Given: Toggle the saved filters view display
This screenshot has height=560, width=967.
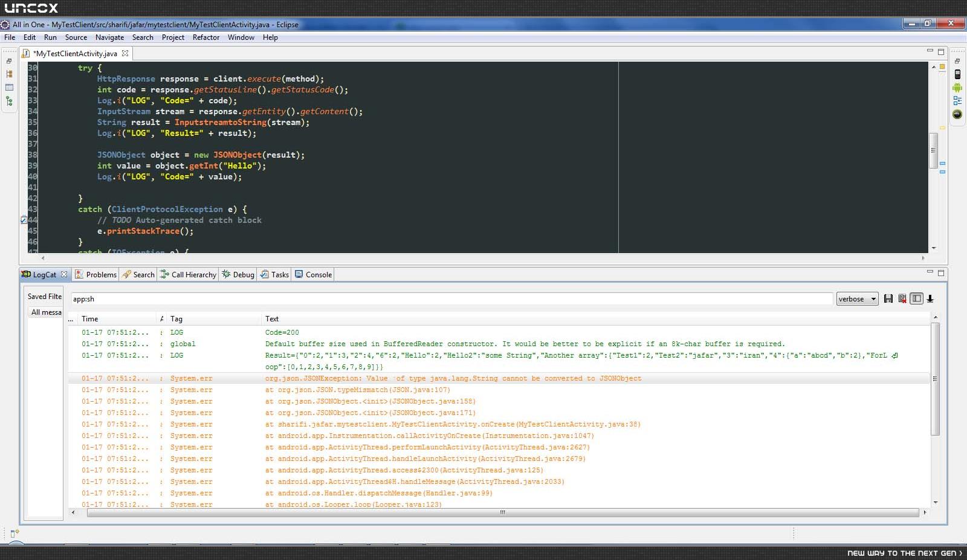Looking at the screenshot, I should (916, 298).
